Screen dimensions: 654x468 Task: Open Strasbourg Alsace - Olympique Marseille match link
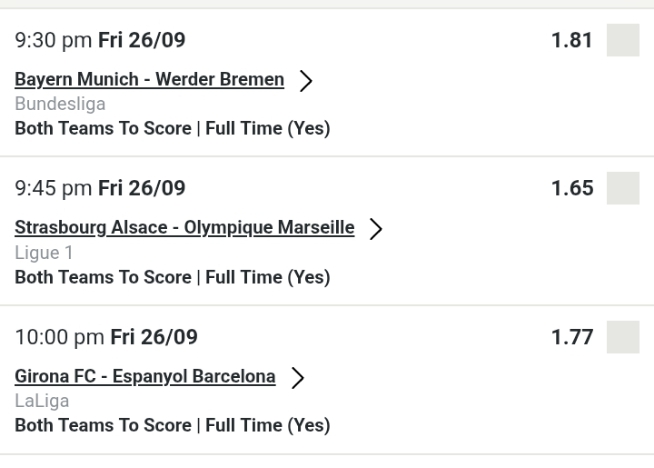coord(185,227)
